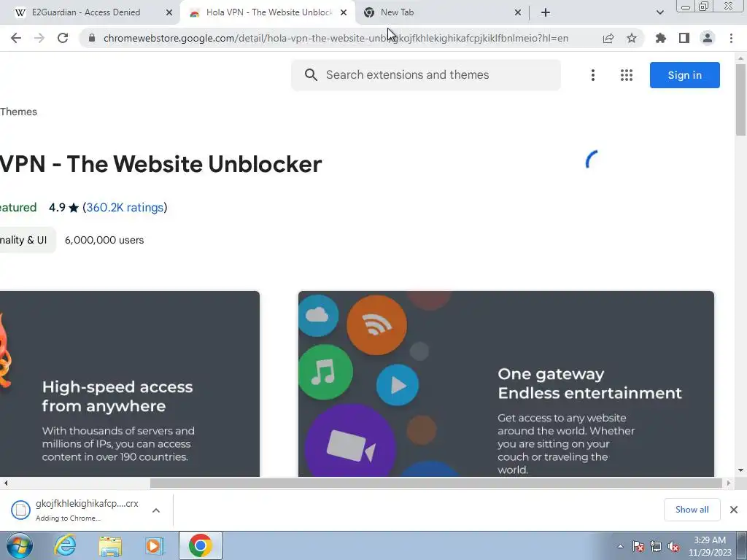Open the Windows Start menu
The image size is (747, 560).
(x=20, y=545)
